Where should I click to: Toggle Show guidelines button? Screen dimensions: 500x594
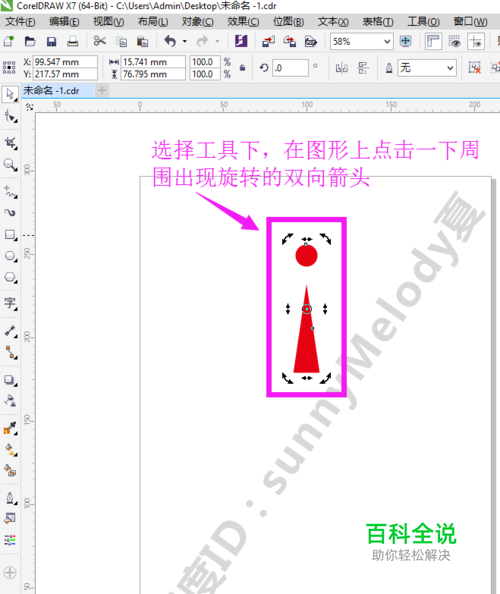pyautogui.click(x=476, y=41)
